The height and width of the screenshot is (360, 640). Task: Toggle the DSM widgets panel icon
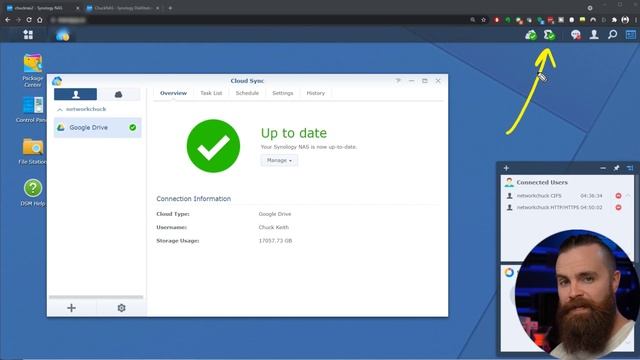pyautogui.click(x=631, y=35)
